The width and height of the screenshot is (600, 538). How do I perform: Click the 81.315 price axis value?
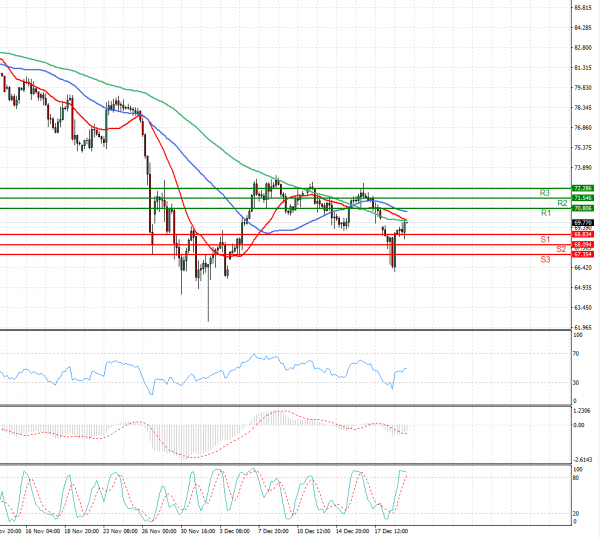coord(583,68)
